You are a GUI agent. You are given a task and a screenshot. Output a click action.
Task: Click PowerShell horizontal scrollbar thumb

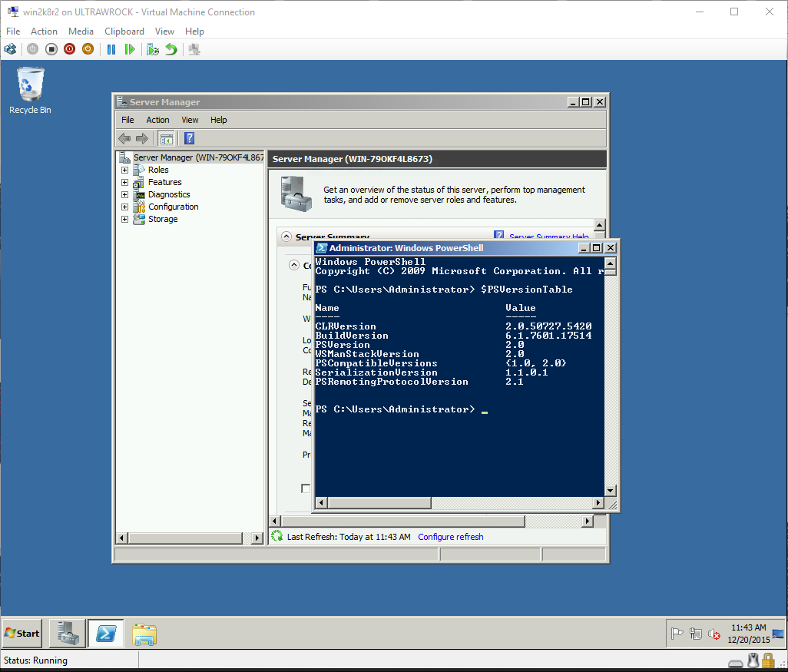379,502
